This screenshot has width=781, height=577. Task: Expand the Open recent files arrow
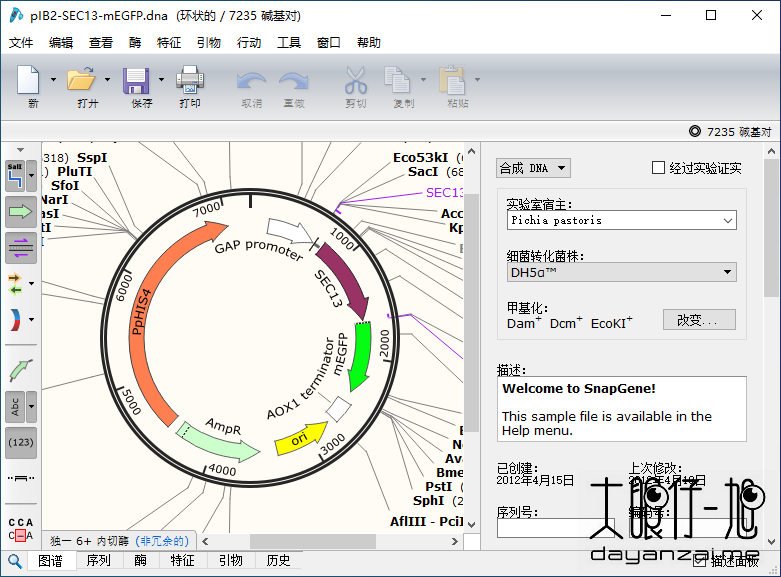point(107,80)
